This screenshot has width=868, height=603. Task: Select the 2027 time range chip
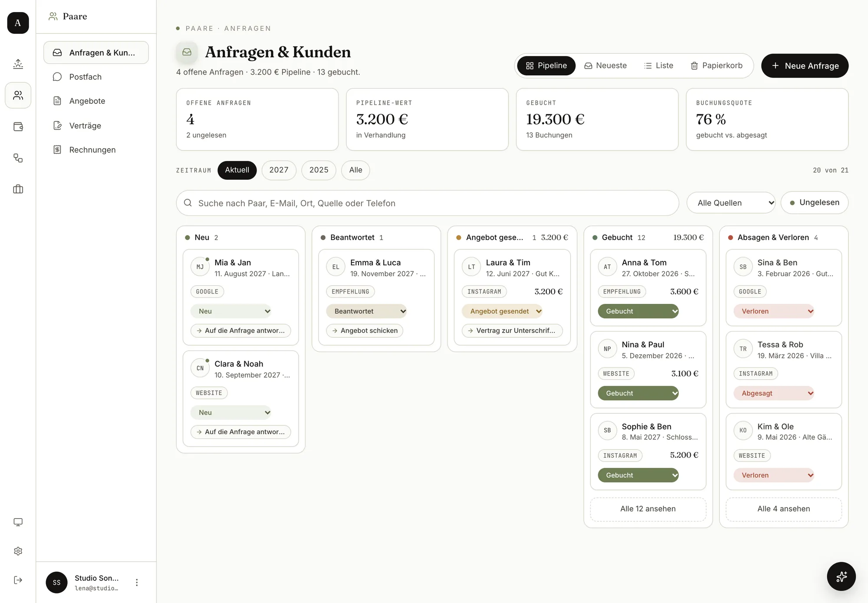[x=279, y=170]
